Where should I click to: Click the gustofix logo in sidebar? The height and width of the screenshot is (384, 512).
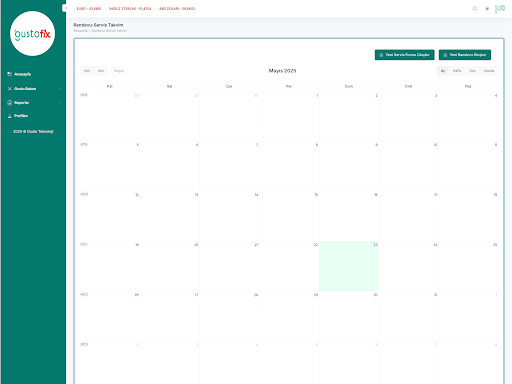point(32,34)
